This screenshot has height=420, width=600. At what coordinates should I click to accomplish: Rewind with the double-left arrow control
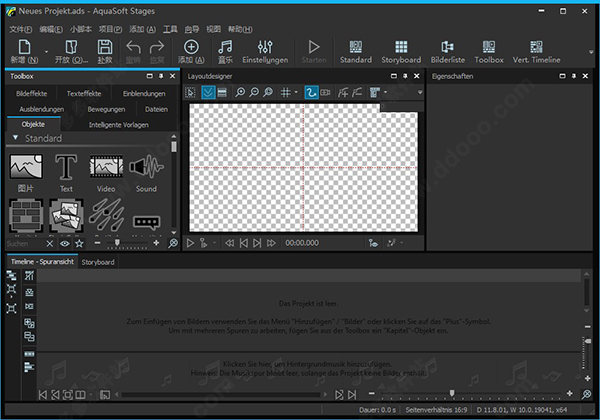click(x=230, y=243)
